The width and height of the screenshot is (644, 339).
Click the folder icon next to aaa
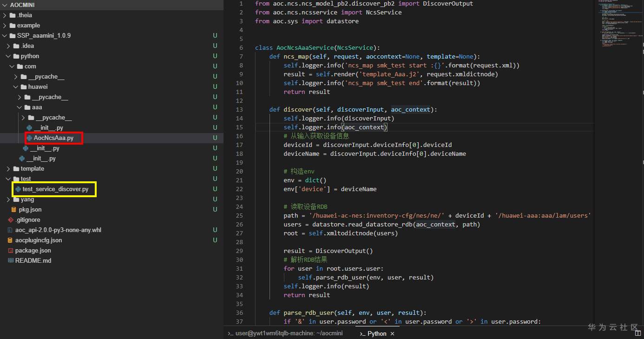pyautogui.click(x=27, y=107)
